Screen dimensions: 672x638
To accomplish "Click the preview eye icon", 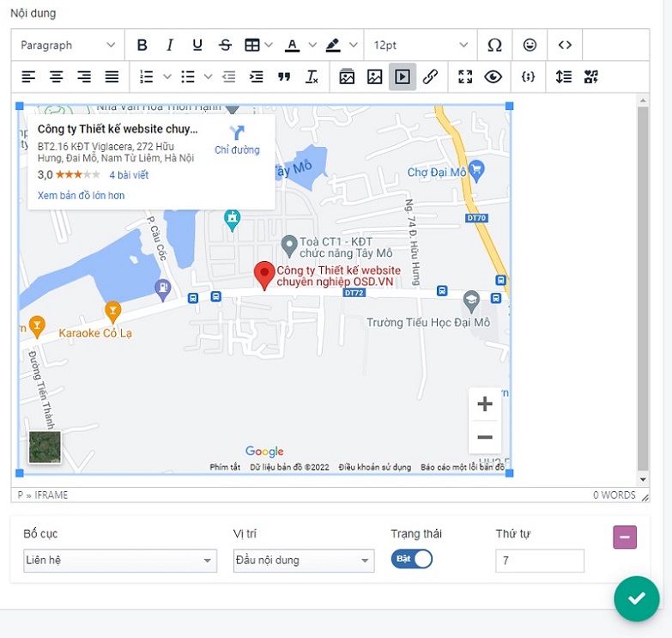I will (493, 76).
